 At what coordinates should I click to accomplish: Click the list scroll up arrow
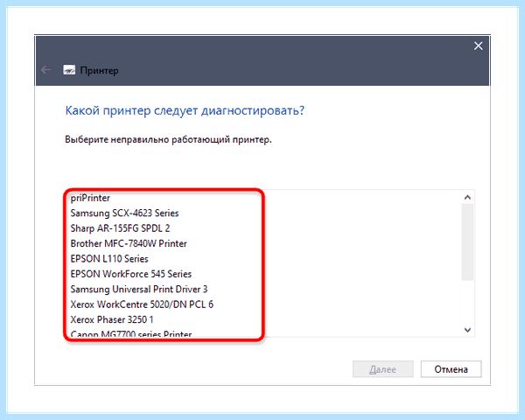[467, 197]
